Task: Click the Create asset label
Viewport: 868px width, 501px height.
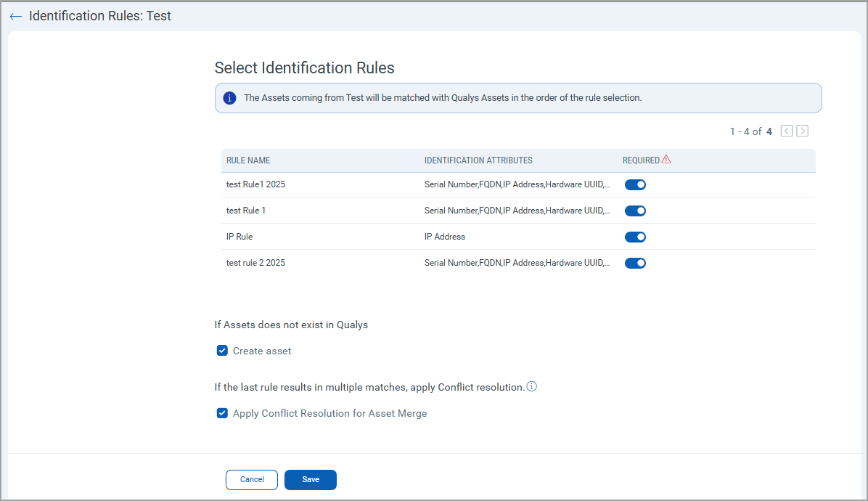Action: coord(262,351)
